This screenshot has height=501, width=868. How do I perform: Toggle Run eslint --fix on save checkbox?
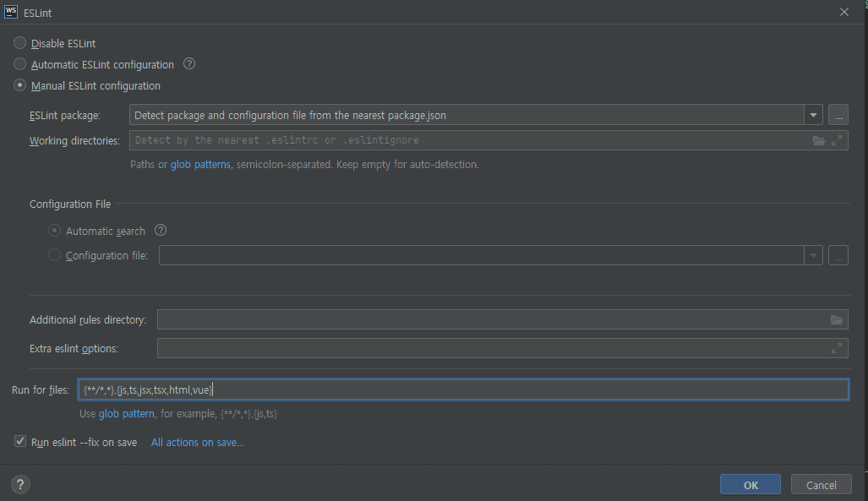20,441
